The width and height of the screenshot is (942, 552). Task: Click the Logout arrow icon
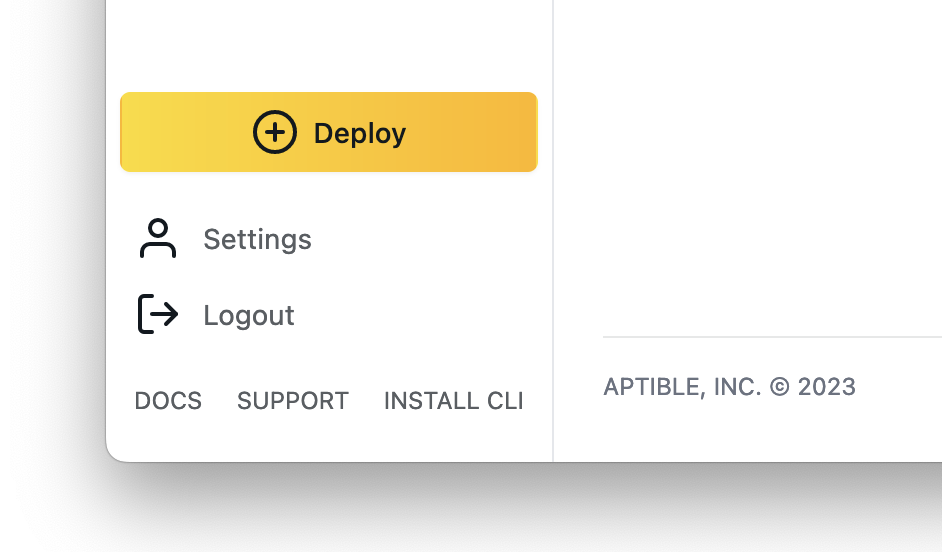click(x=158, y=314)
